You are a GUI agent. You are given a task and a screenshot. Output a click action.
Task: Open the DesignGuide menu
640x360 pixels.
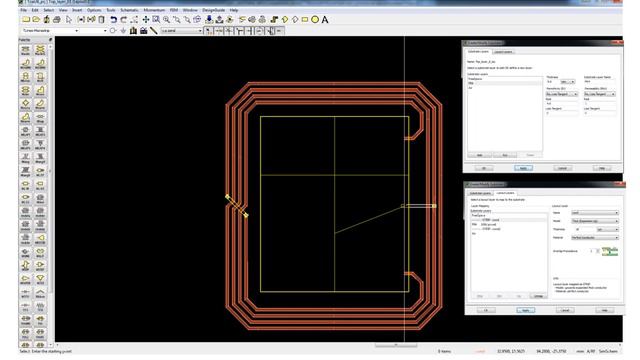pos(214,10)
